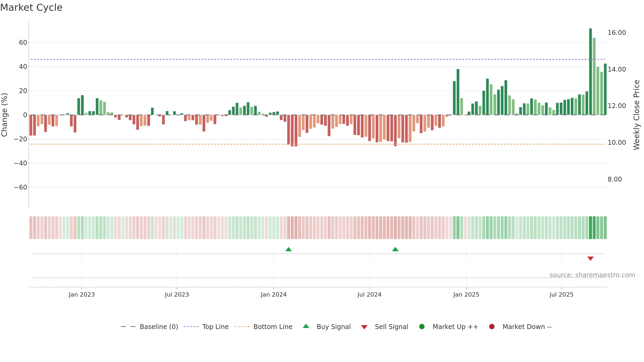The height and width of the screenshot is (362, 644).
Task: Click the 60 left axis tick label
Action: coord(23,43)
